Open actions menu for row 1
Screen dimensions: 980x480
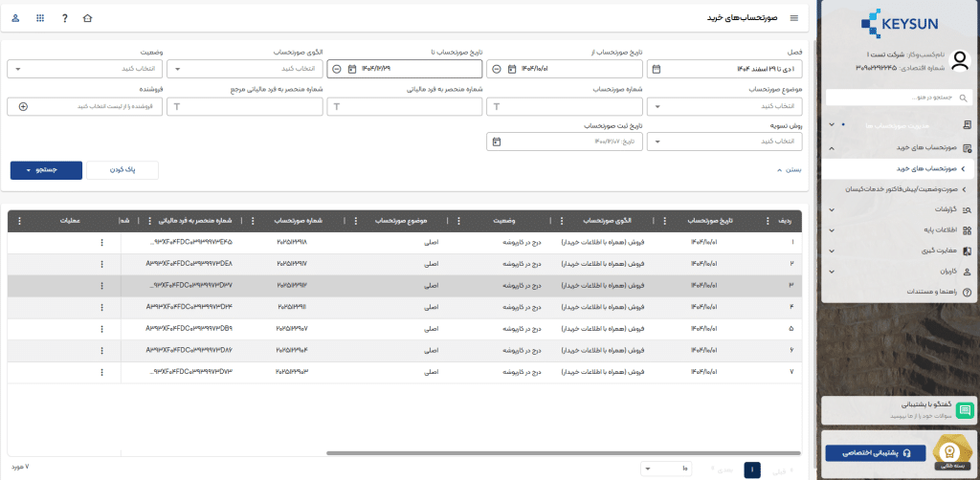101,242
